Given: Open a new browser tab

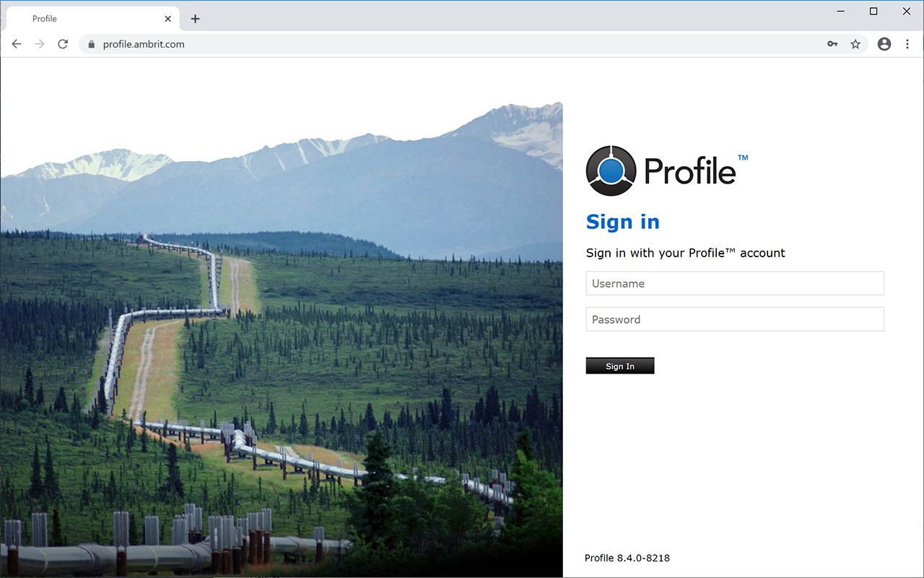Looking at the screenshot, I should 195,19.
